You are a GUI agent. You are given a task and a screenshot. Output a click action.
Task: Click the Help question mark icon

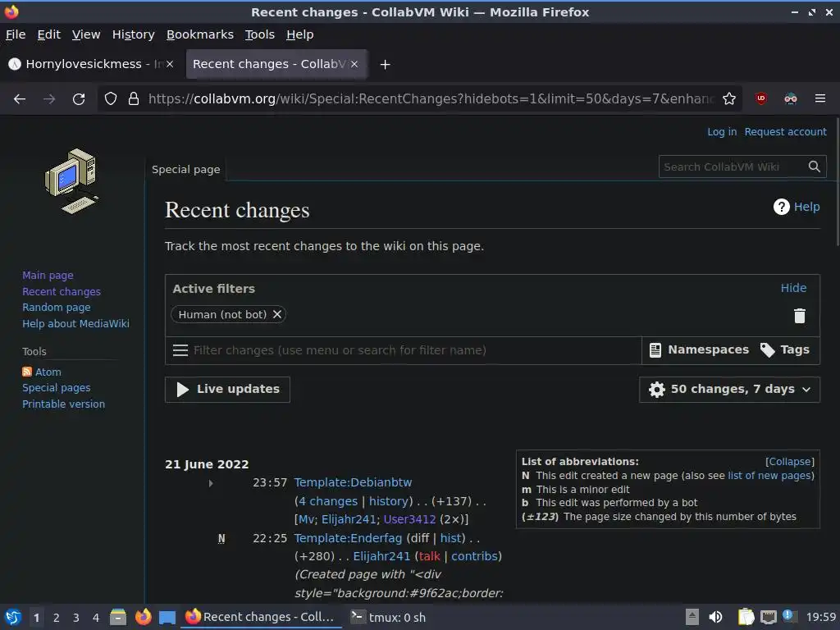click(x=782, y=207)
